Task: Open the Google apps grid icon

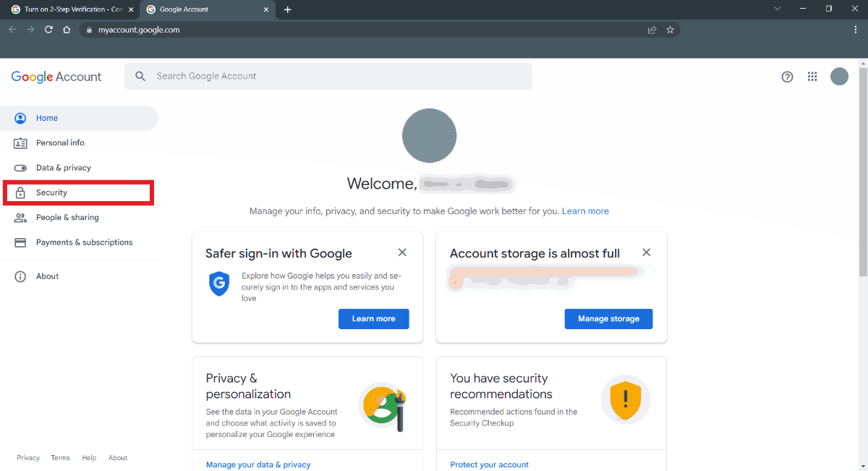Action: tap(812, 77)
